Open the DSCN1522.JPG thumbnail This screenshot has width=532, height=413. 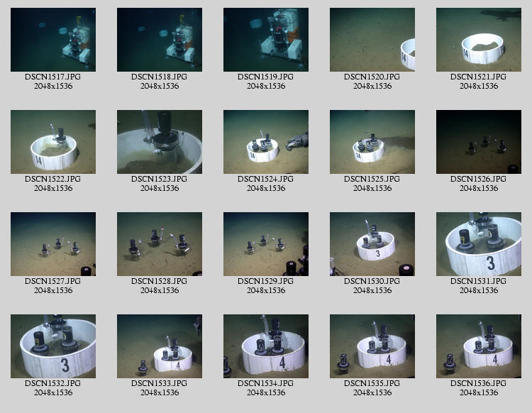[53, 142]
